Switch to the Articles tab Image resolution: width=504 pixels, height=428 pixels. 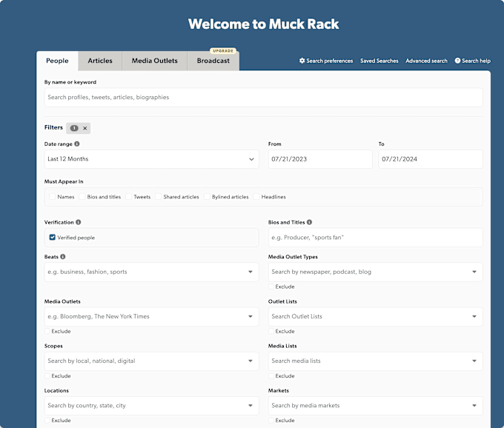100,61
